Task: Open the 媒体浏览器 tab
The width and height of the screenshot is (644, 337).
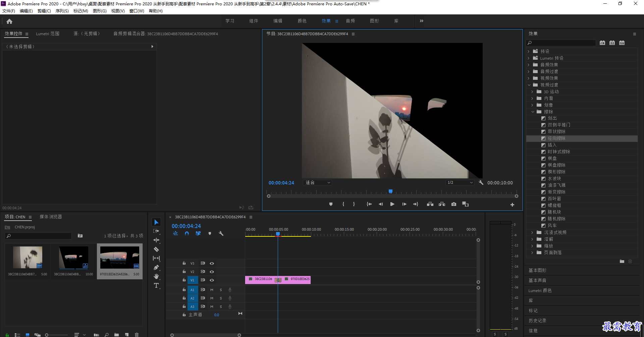Action: [x=51, y=217]
